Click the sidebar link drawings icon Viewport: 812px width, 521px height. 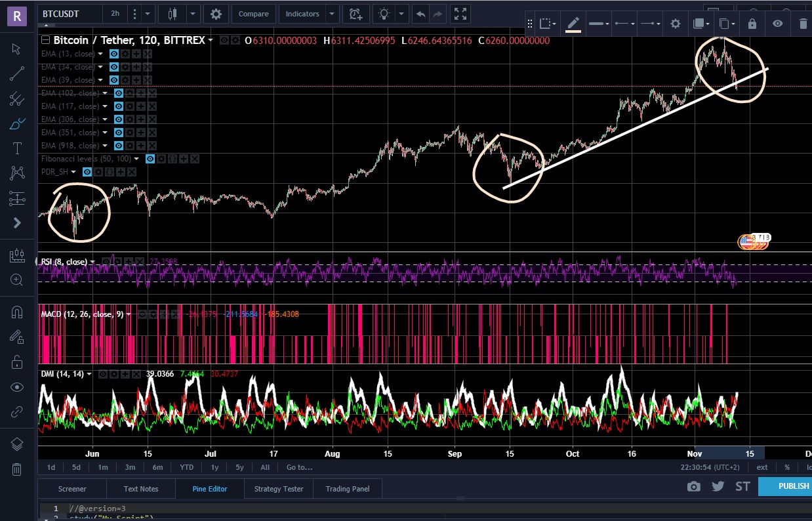[x=17, y=412]
